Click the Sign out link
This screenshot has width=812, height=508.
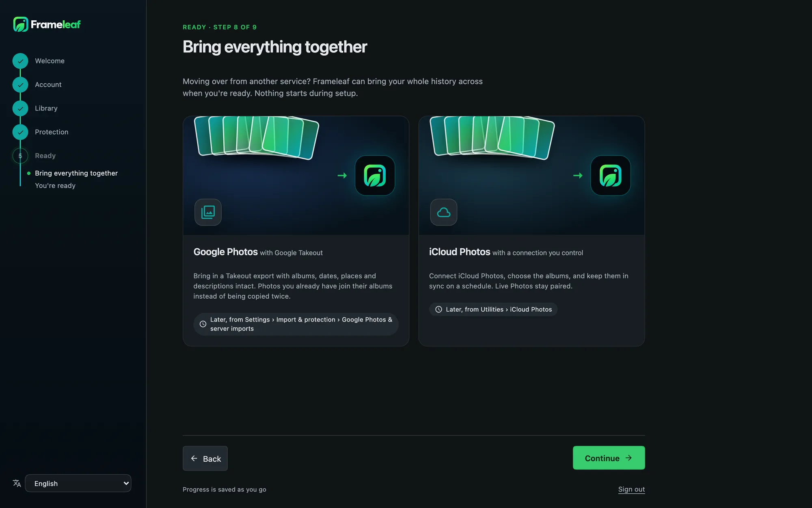click(x=631, y=489)
